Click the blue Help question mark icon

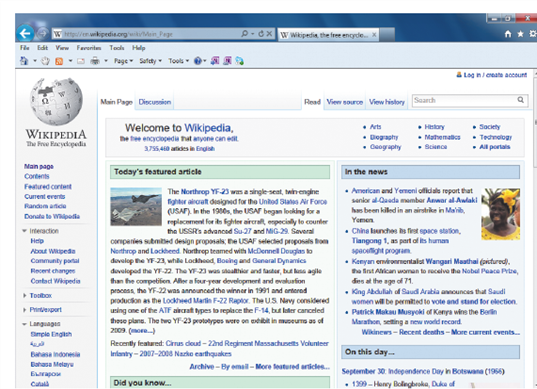[x=198, y=61]
